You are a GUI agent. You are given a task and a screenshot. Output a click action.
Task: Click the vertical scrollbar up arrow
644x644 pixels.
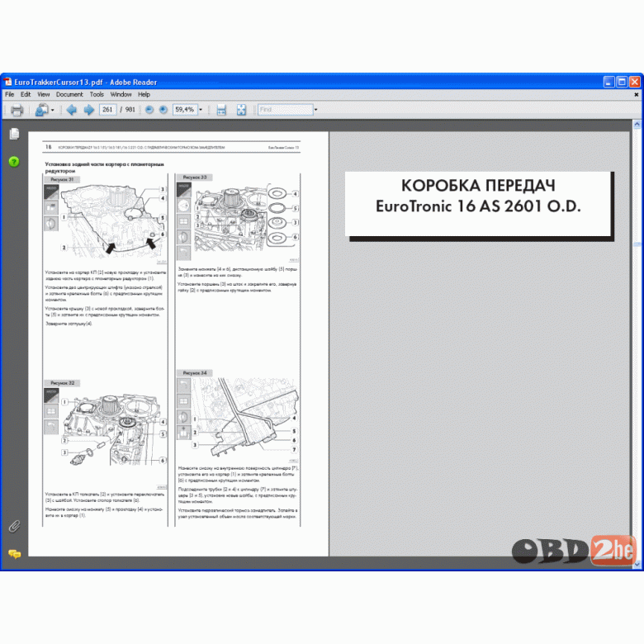click(637, 124)
